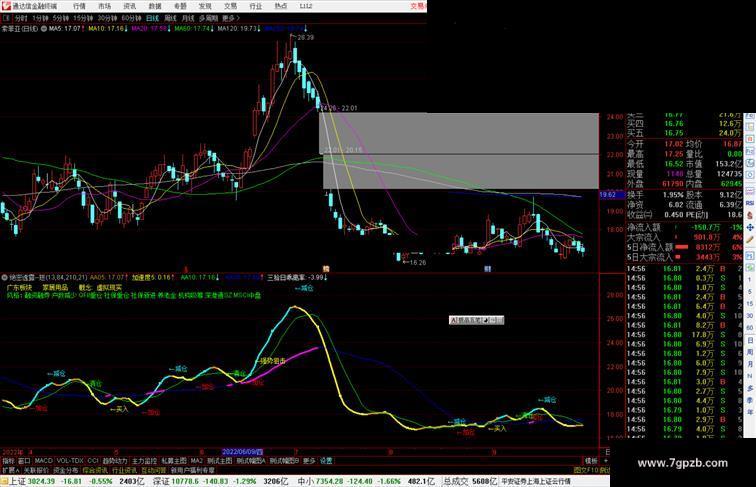This screenshot has width=756, height=487.
Task: Click the pencil drawing tool icon
Action: 750,239
